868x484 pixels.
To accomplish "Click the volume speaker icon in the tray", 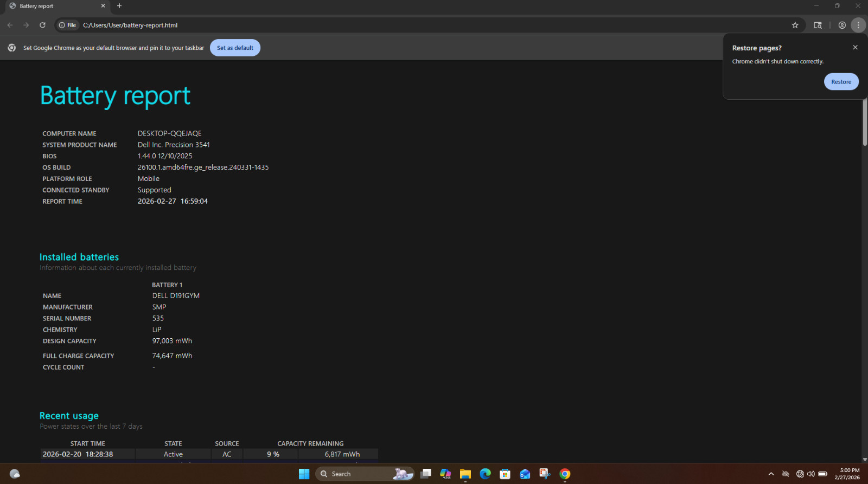I will coord(811,474).
